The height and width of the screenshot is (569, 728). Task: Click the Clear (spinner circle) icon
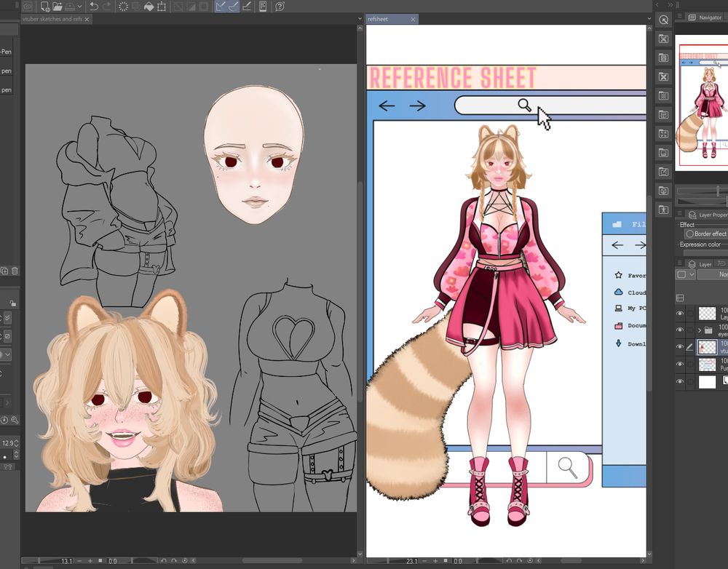point(123,7)
